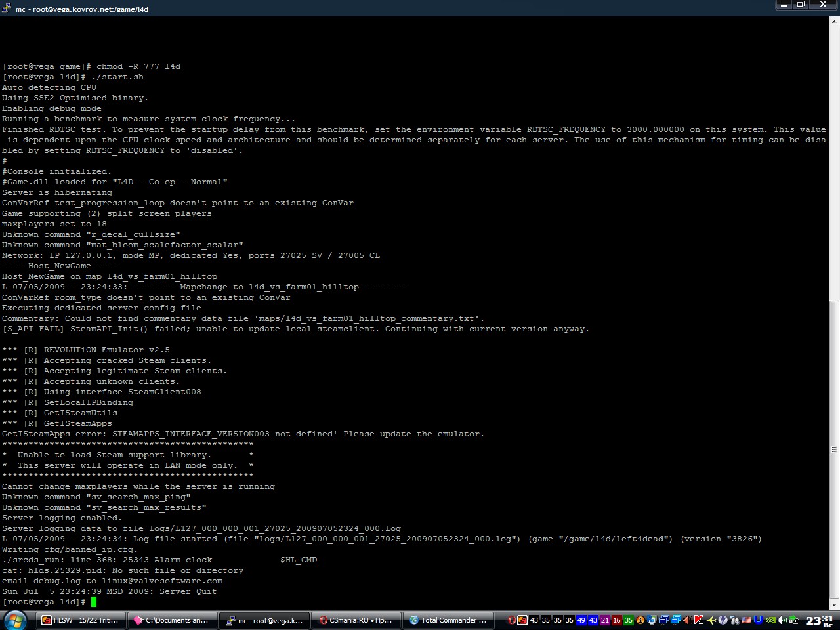The image size is (840, 630).
Task: Click the 'Server is hibernating' line
Action: (57, 192)
